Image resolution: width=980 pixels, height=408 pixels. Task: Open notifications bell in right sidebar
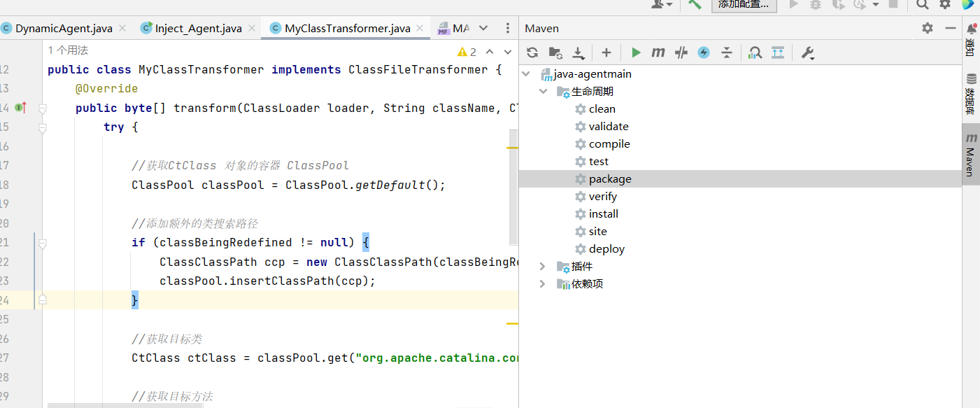pyautogui.click(x=971, y=29)
